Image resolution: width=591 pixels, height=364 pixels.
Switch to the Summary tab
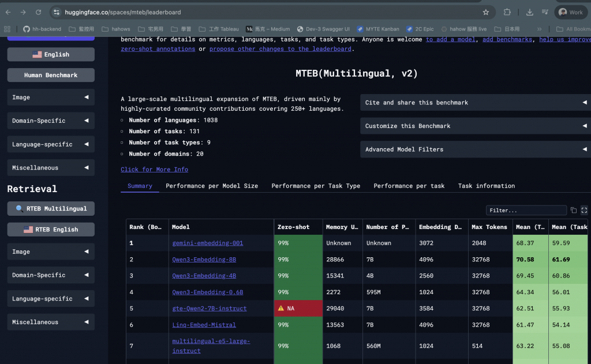(x=140, y=186)
